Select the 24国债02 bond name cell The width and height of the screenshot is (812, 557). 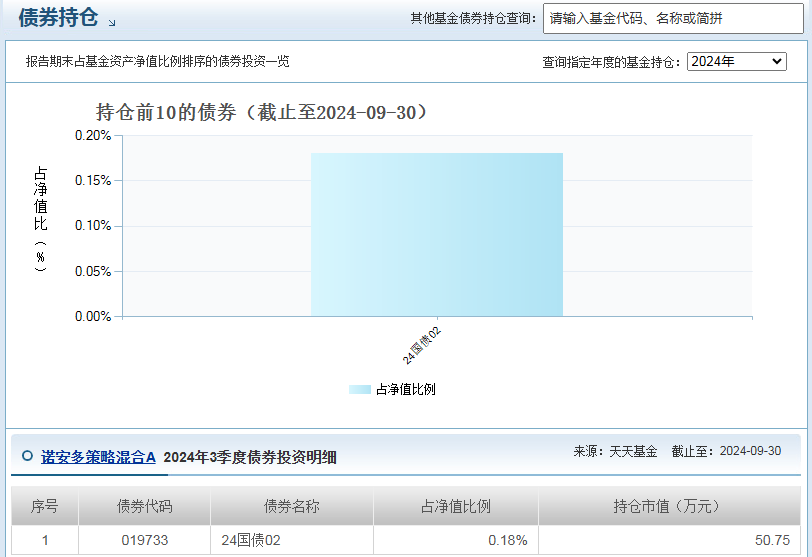click(292, 540)
